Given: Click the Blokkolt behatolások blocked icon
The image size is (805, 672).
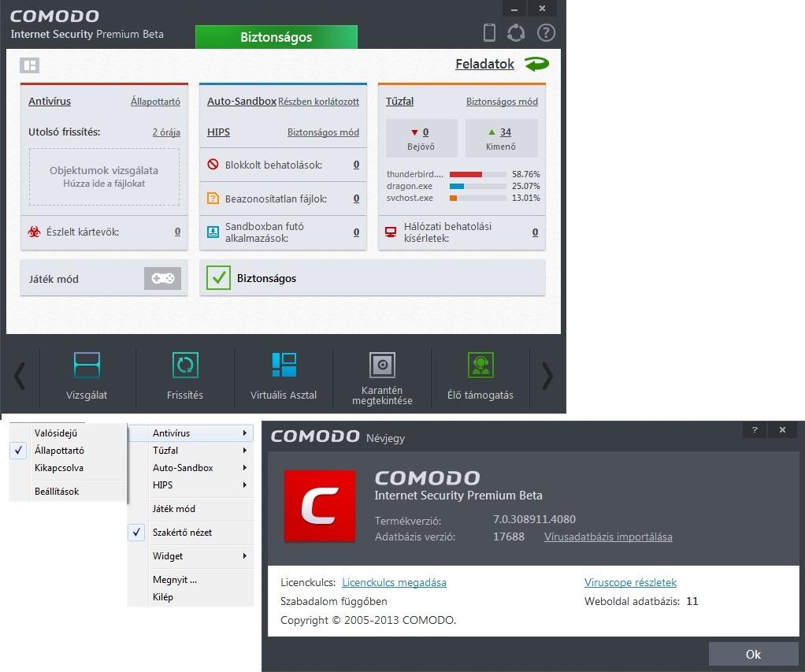Looking at the screenshot, I should [213, 165].
